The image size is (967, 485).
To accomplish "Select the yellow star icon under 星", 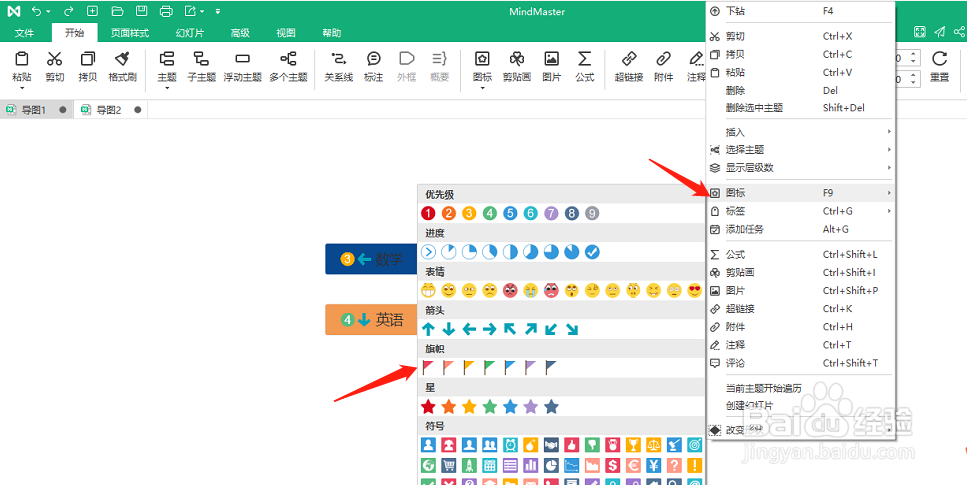I will point(469,407).
